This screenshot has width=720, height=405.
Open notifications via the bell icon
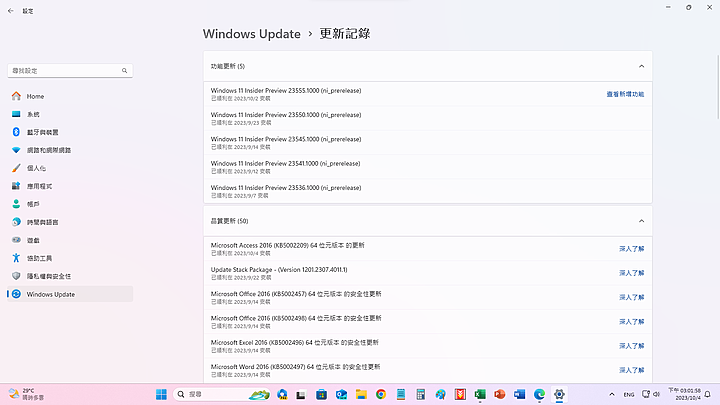(708, 394)
